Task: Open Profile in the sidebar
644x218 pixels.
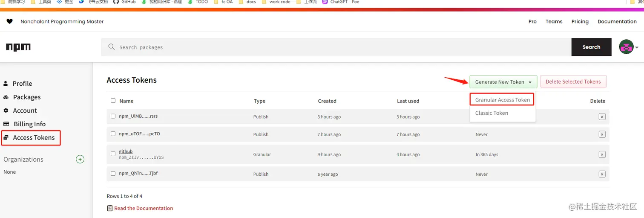Action: click(x=22, y=83)
